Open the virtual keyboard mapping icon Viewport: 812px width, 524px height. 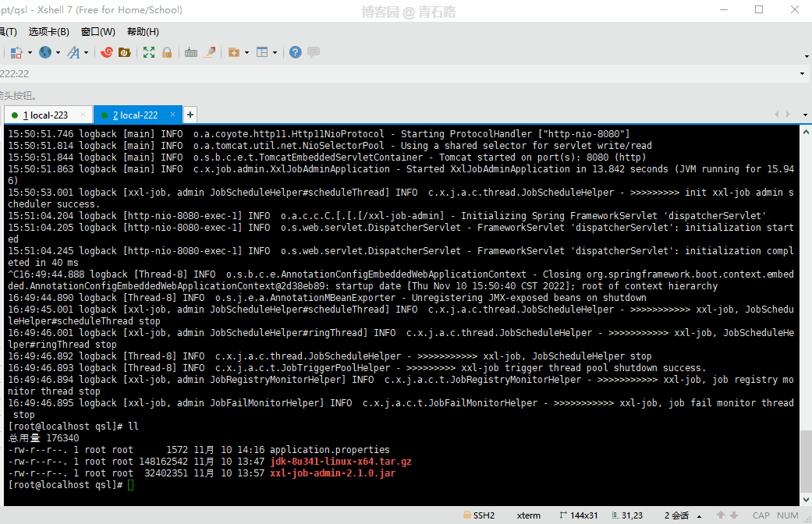point(191,52)
